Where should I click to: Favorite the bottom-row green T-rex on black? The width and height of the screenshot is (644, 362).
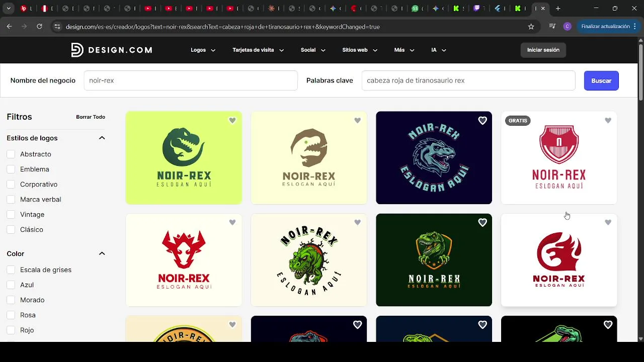[608, 325]
